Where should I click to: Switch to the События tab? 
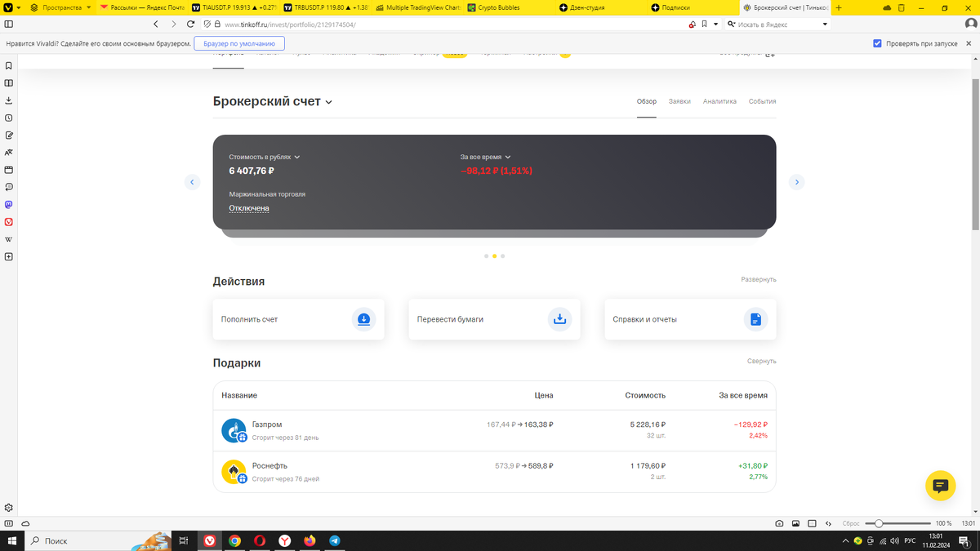pos(762,101)
